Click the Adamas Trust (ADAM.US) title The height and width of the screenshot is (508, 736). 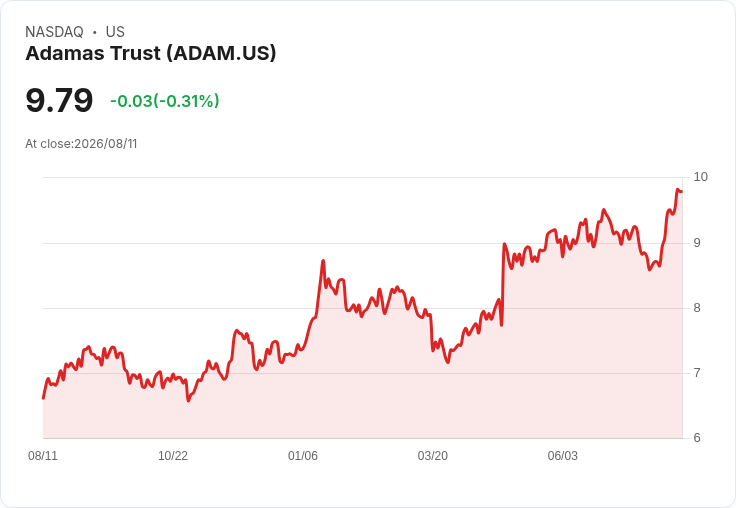151,54
